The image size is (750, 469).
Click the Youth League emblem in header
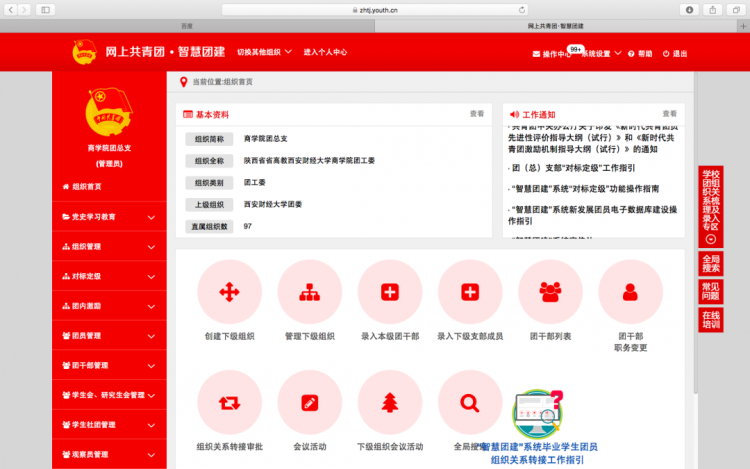tap(84, 52)
